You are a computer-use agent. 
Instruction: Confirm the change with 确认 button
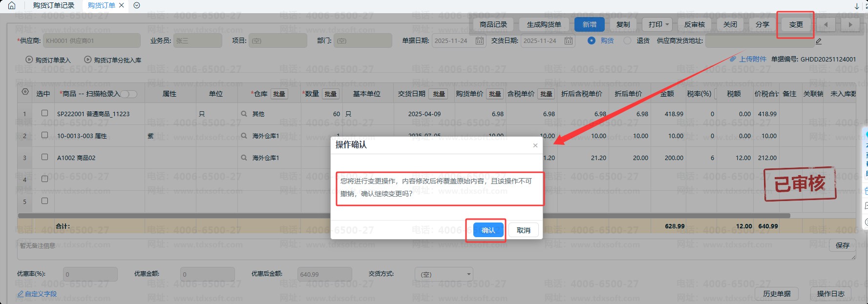tap(488, 230)
